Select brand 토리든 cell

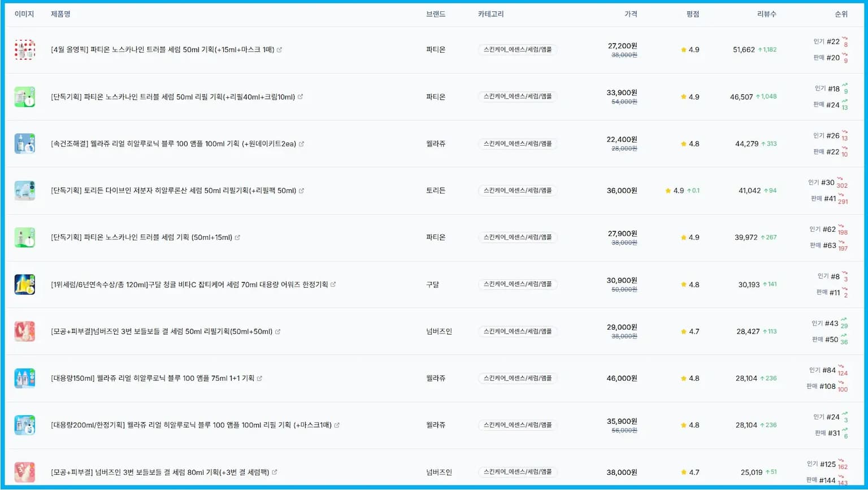(x=436, y=190)
